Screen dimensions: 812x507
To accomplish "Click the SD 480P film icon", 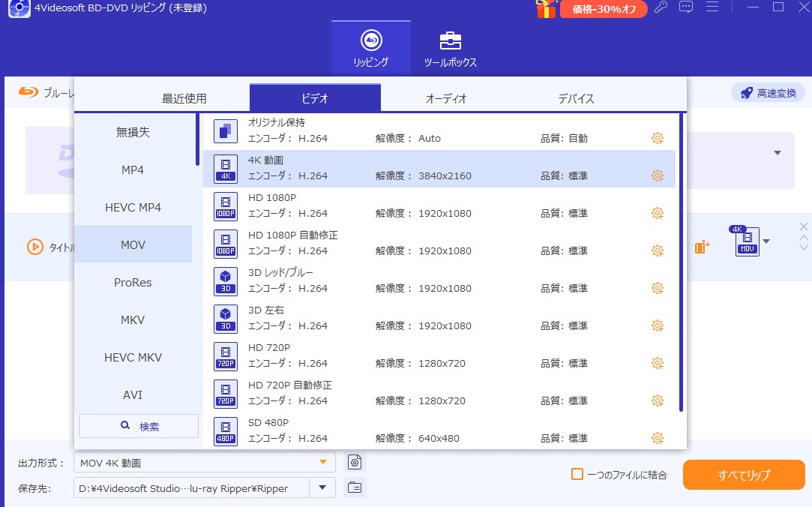I will 226,431.
